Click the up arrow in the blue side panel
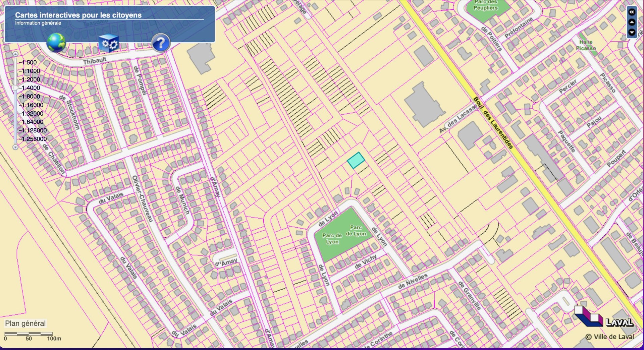This screenshot has width=644, height=350. coord(632,22)
